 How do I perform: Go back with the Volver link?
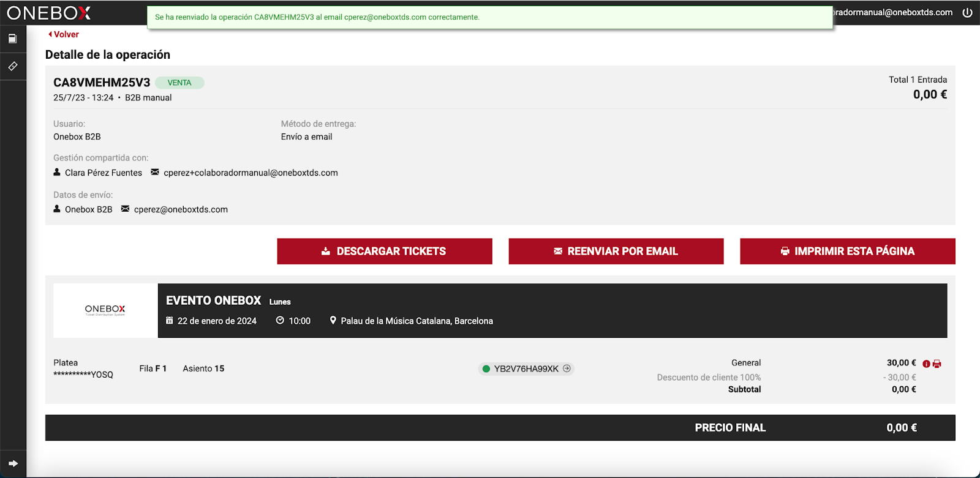point(64,34)
